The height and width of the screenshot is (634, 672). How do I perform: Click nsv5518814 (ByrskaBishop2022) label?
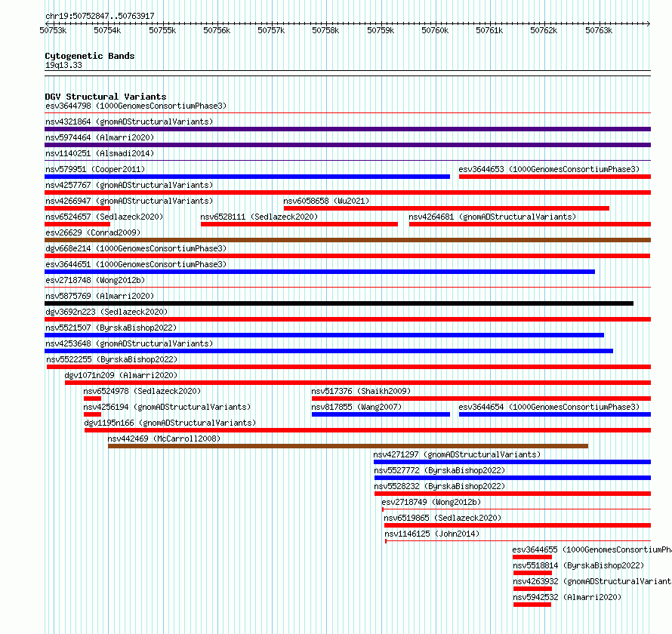[x=578, y=565]
